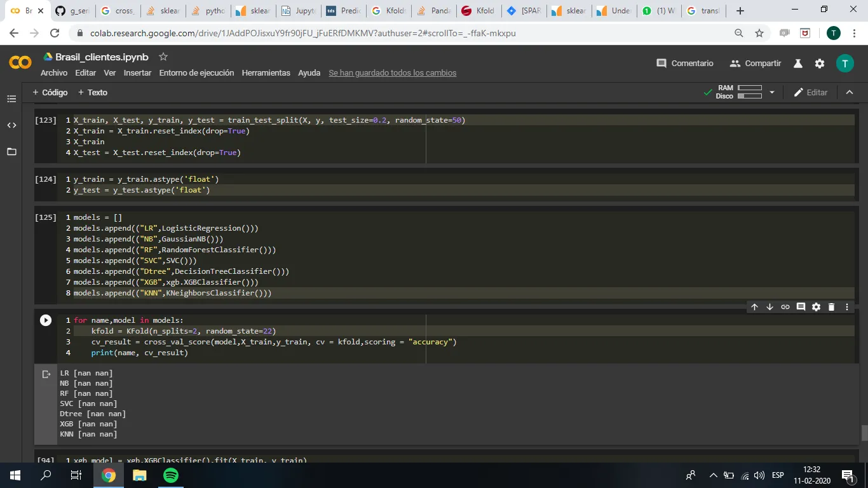
Task: Open the Entorno de ejecución menu
Action: (x=196, y=73)
